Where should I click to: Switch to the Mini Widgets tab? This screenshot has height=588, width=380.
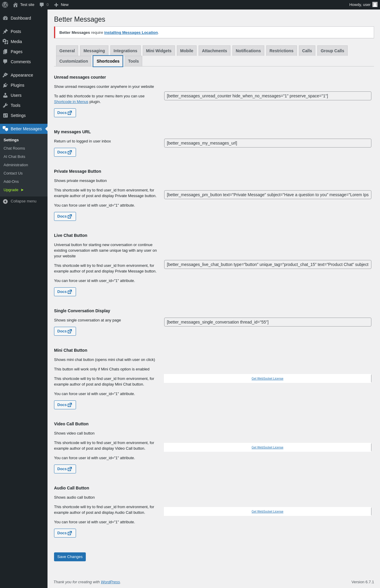click(159, 51)
